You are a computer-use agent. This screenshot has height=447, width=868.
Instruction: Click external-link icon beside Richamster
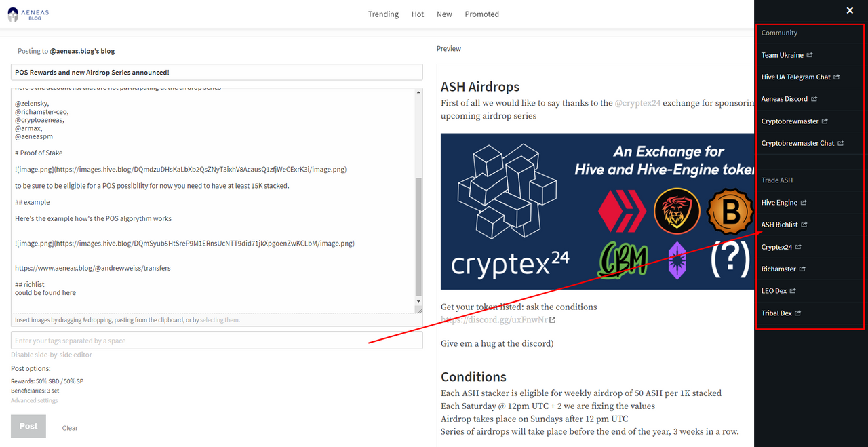[x=802, y=269]
